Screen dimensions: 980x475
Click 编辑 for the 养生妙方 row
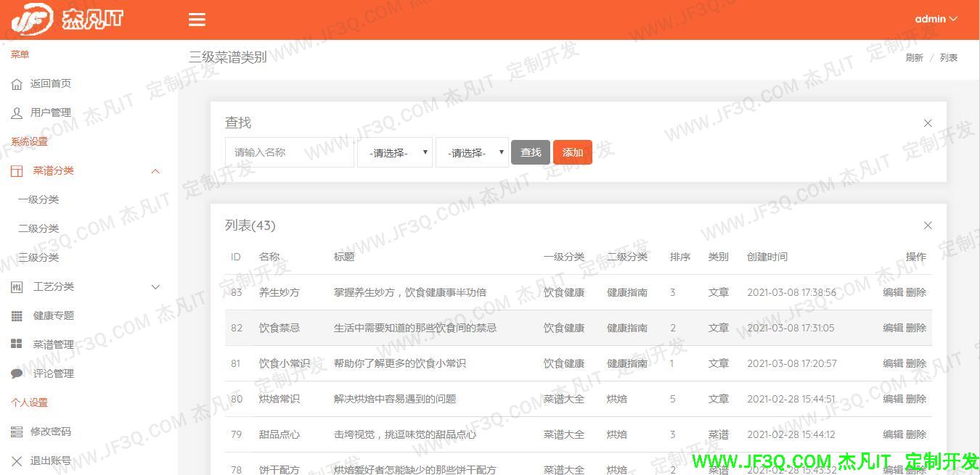click(x=892, y=292)
